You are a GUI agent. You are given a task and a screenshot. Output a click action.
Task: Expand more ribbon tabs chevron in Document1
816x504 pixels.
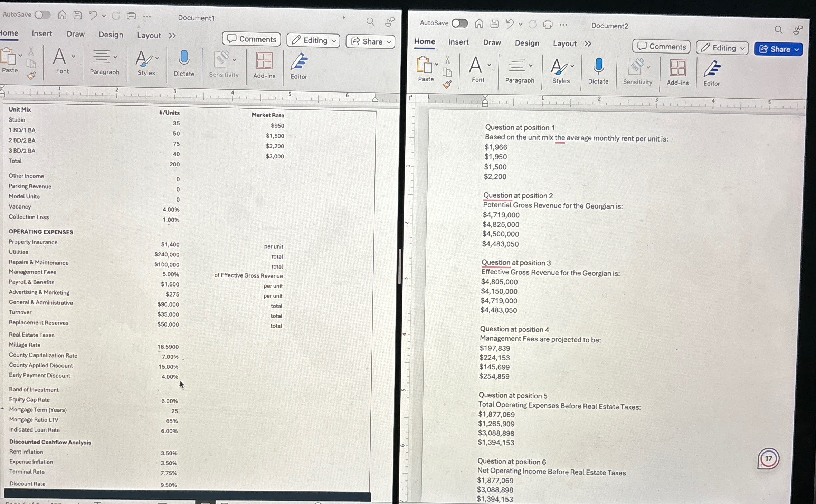[172, 36]
